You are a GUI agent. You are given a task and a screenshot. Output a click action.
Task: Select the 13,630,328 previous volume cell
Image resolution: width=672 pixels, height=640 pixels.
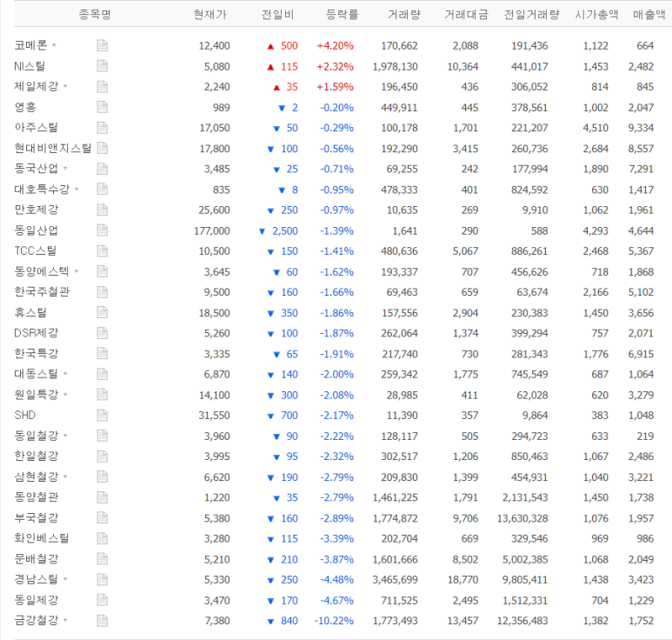(522, 518)
